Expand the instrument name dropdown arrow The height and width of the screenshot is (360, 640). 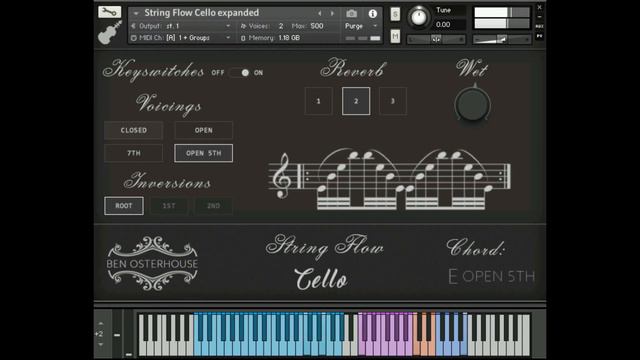[136, 13]
